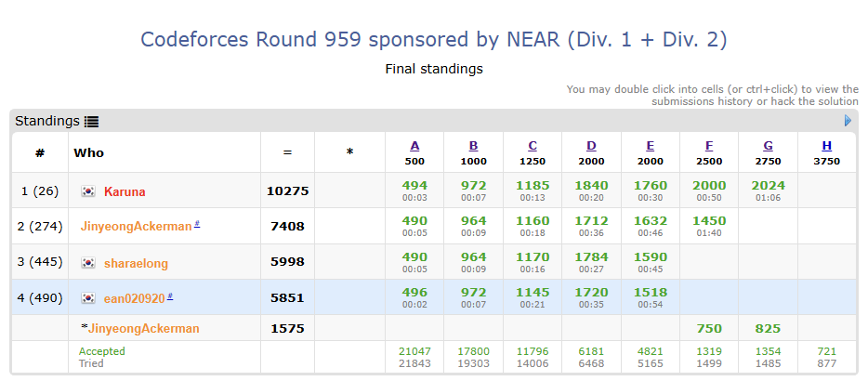
Task: Open sharaelong's profile link
Action: pos(136,264)
